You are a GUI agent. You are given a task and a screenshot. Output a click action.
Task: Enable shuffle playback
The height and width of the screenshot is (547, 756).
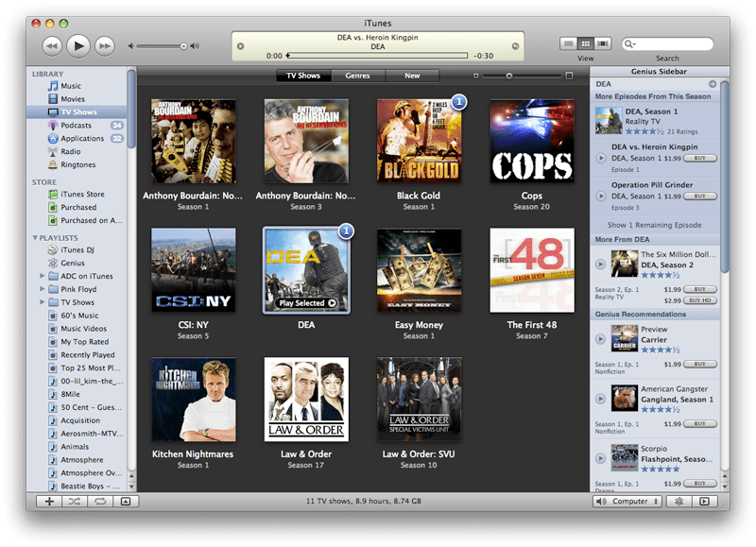point(75,503)
